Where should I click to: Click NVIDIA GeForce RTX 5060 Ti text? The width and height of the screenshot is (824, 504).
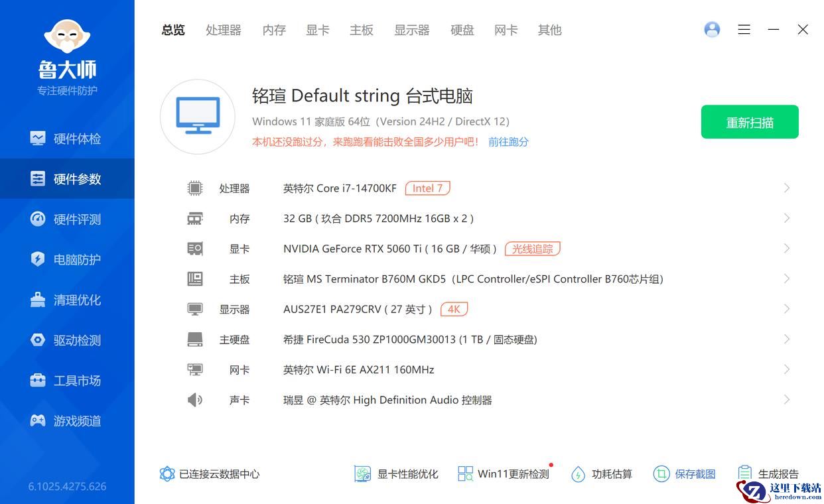click(x=391, y=249)
